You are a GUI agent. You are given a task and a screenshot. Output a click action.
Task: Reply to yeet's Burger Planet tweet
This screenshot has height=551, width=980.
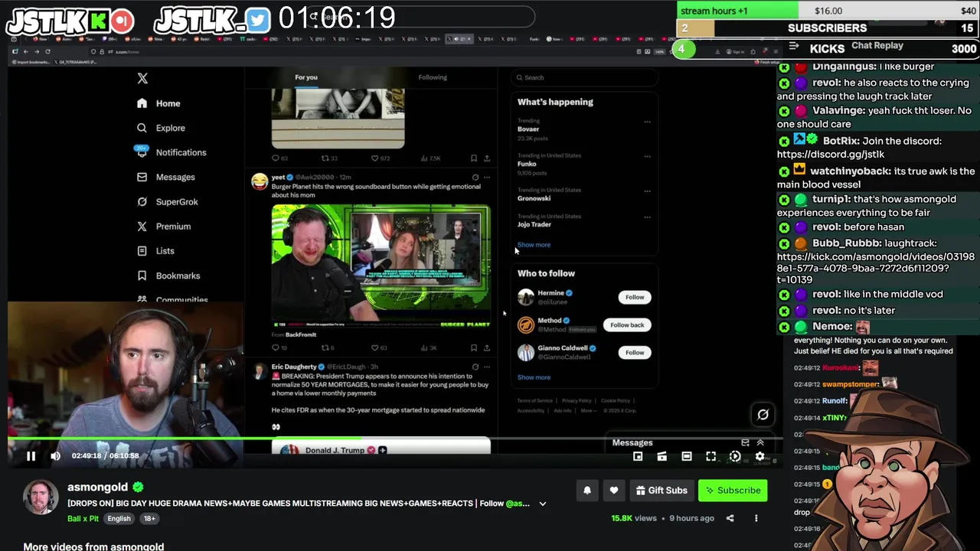click(279, 347)
